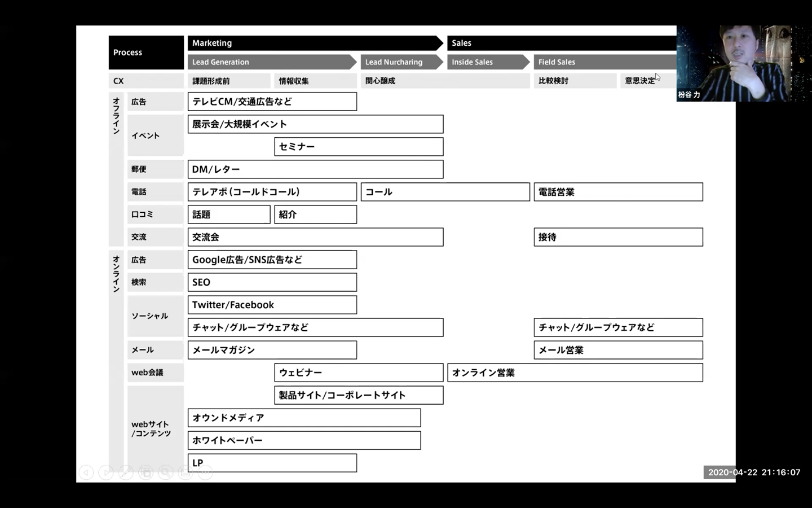Screen dimensions: 812x508
Task: Select the 展示会/大規模イベント box
Action: [x=315, y=124]
